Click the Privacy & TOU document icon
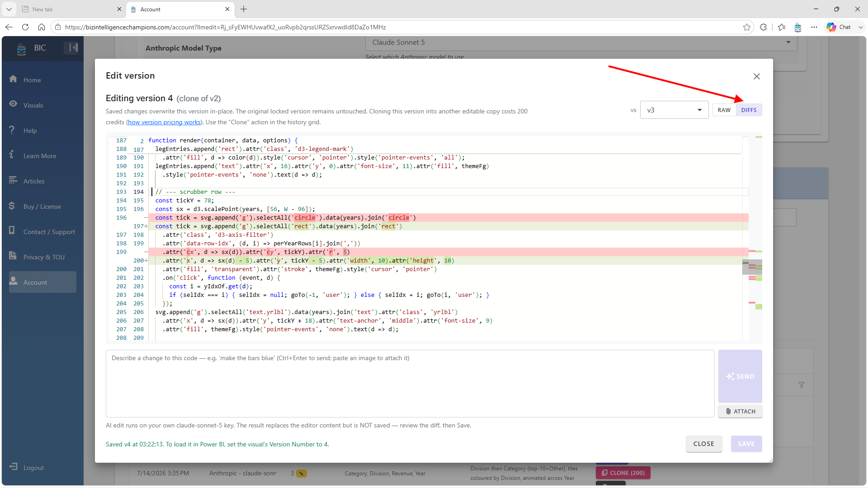868x488 pixels. point(12,256)
